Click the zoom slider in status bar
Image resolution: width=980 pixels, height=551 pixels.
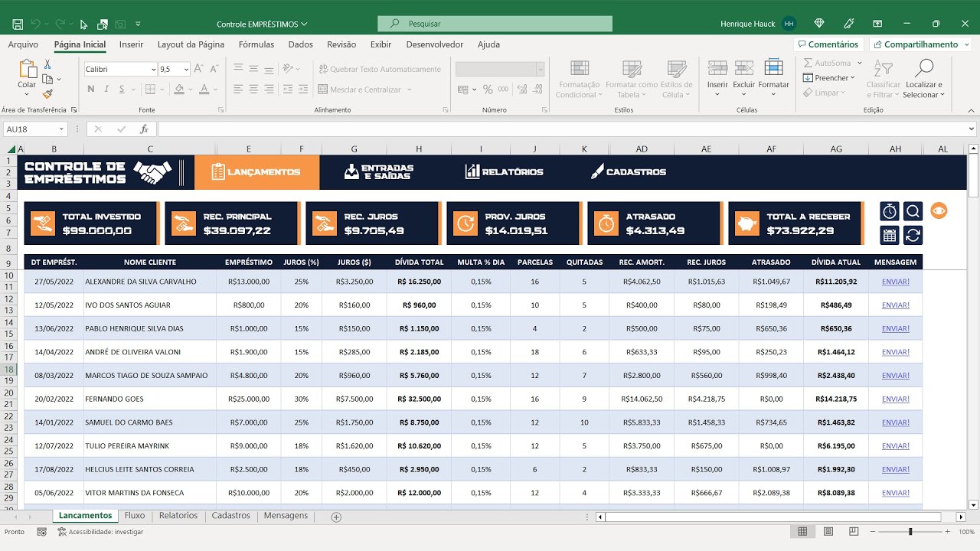coord(910,532)
